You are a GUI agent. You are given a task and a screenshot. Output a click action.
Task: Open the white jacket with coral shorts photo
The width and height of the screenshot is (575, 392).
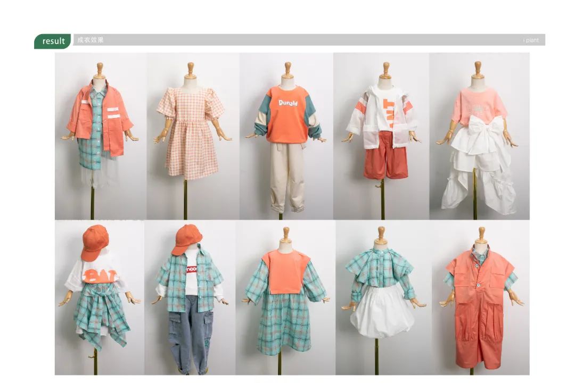(381, 136)
